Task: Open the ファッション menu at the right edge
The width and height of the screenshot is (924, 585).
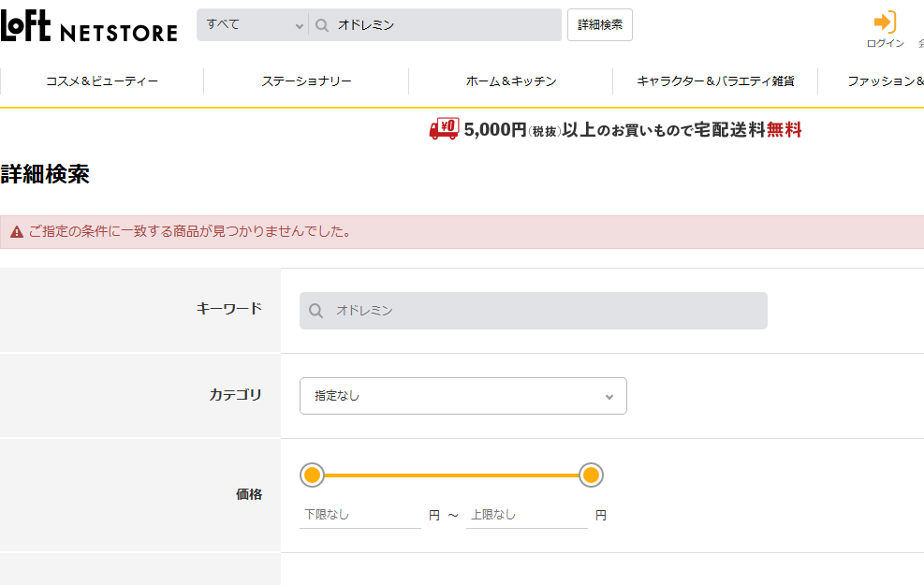Action: tap(885, 81)
